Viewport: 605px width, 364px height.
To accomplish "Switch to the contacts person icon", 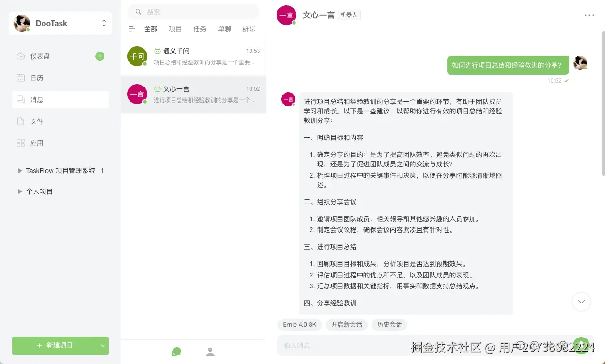I will point(210,352).
